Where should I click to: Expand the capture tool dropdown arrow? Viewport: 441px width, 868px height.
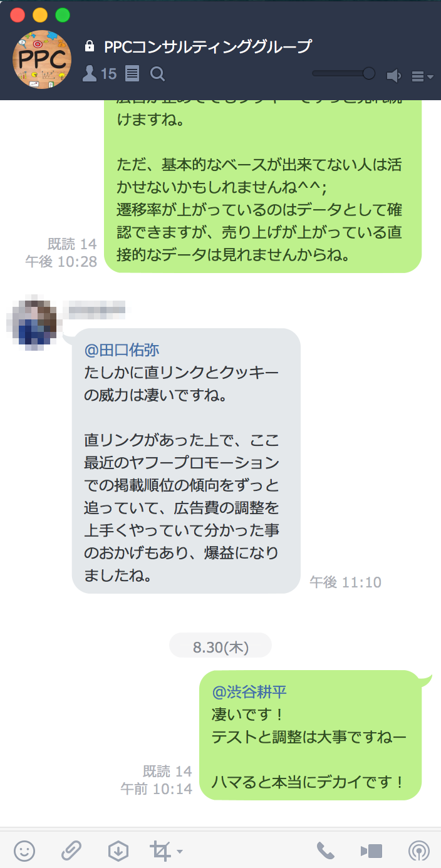coord(180,852)
